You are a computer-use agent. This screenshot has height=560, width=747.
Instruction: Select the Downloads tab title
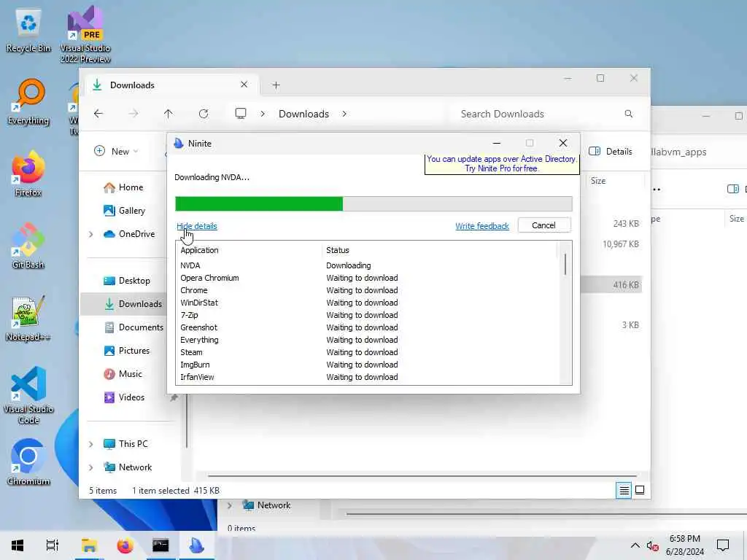coord(133,85)
